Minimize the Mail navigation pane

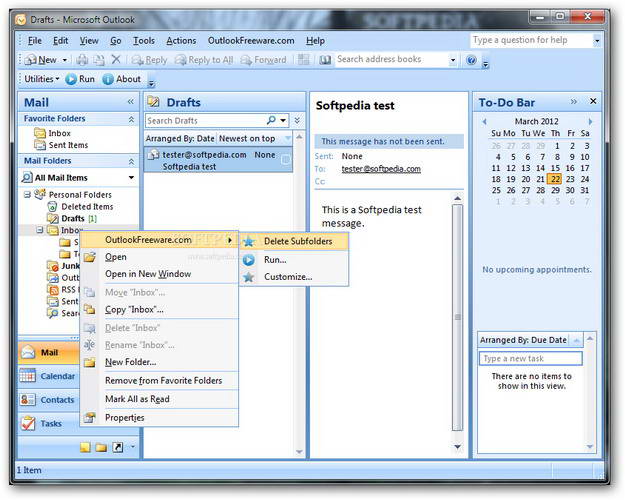130,102
